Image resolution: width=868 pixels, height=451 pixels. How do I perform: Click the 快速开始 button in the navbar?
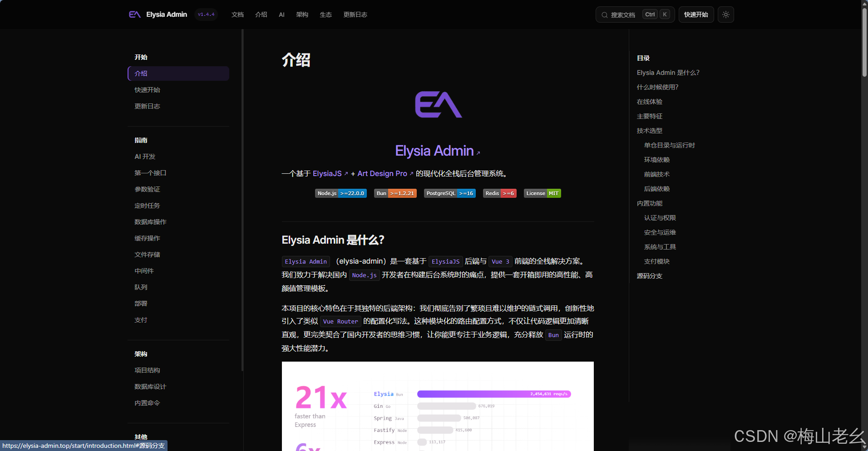[x=696, y=15]
